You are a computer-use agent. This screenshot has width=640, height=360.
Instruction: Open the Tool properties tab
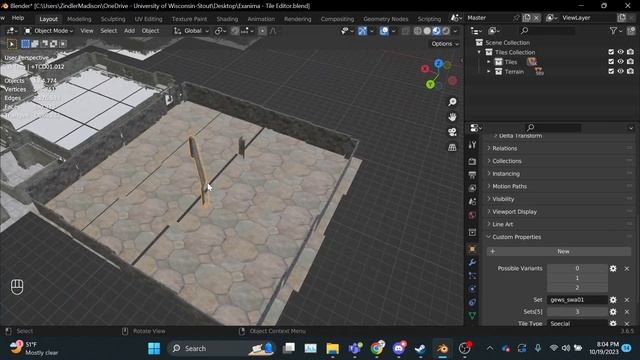(472, 145)
